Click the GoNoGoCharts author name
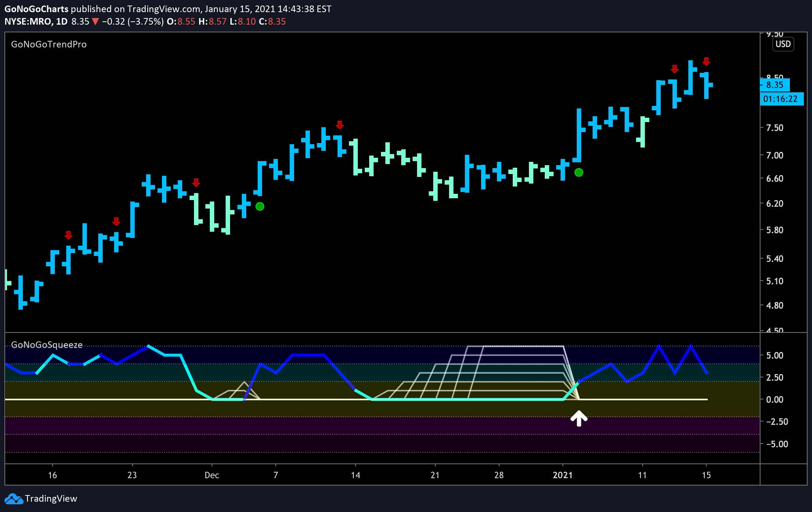The height and width of the screenshot is (512, 812). pyautogui.click(x=36, y=9)
